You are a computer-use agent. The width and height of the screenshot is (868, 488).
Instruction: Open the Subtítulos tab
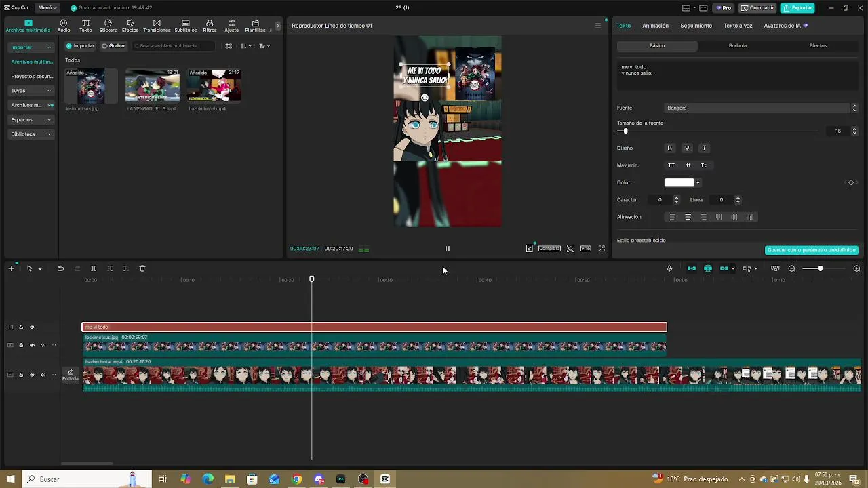pyautogui.click(x=185, y=26)
